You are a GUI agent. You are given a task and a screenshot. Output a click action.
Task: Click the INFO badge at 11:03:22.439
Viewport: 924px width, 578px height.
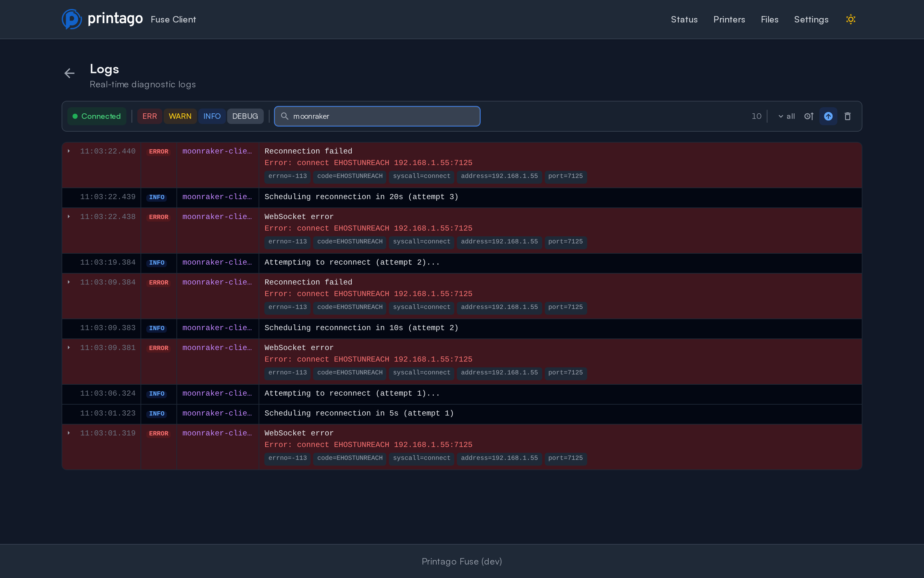pos(157,197)
